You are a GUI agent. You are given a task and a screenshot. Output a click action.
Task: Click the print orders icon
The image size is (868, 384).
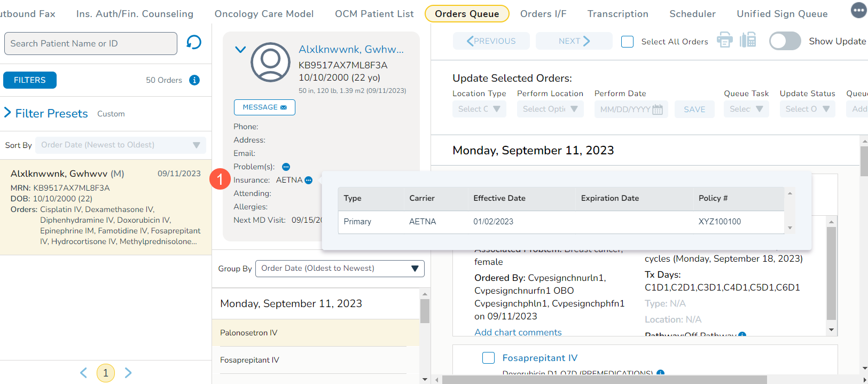point(724,40)
